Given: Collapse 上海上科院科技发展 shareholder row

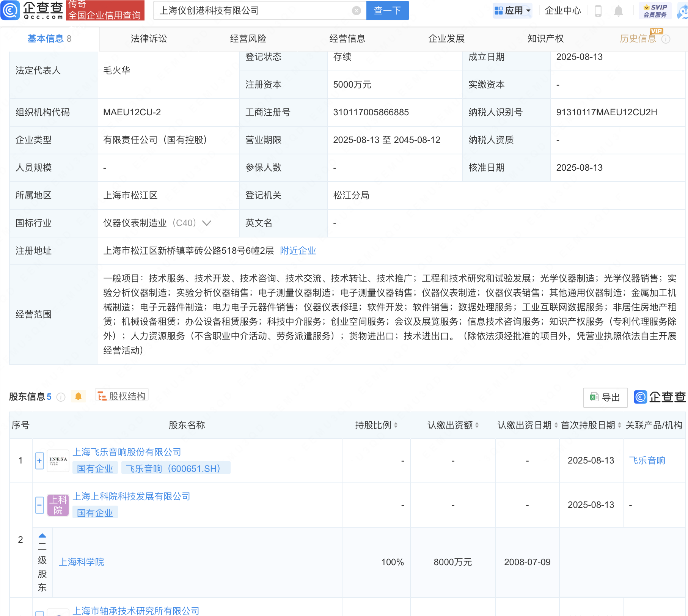Looking at the screenshot, I should point(39,505).
